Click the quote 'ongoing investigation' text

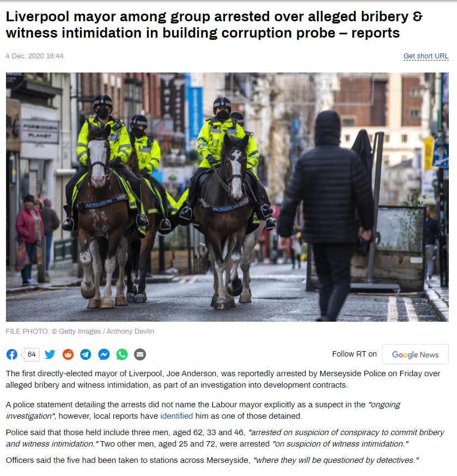[203, 410]
